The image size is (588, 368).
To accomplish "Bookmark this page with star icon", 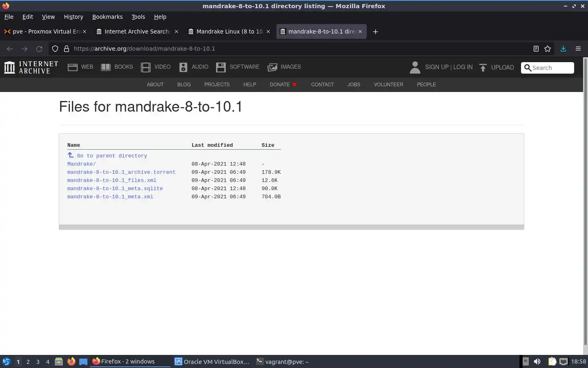I will tap(548, 49).
